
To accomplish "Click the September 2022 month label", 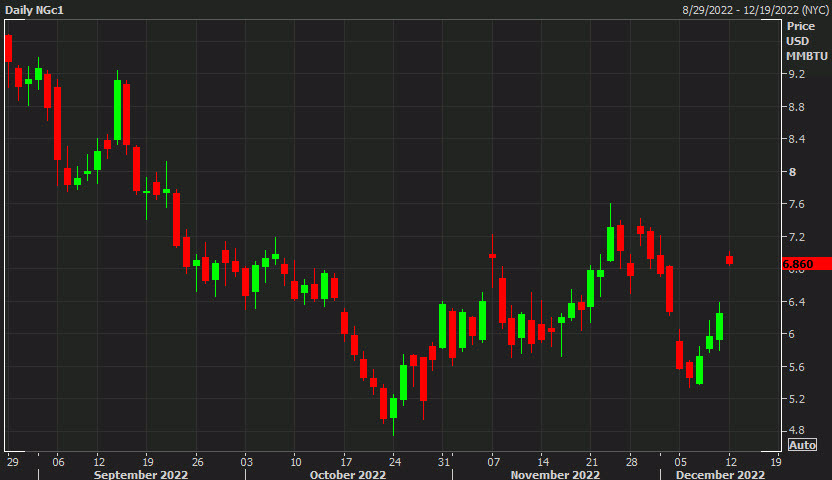I will pyautogui.click(x=141, y=474).
